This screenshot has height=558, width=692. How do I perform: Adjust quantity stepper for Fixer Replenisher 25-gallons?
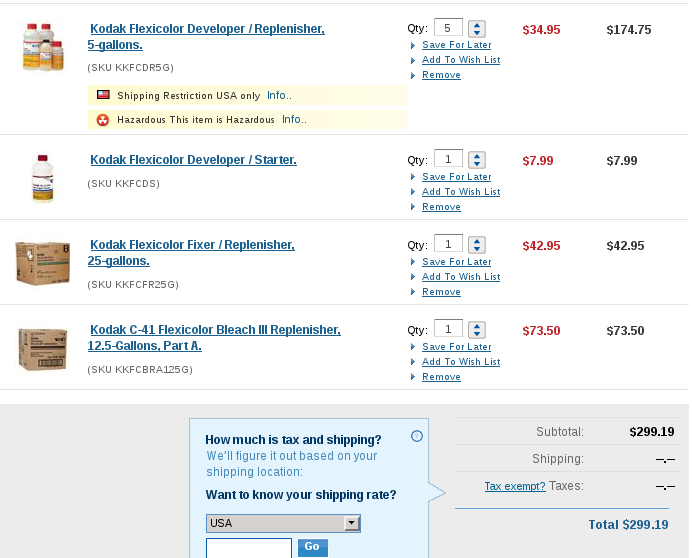click(477, 245)
